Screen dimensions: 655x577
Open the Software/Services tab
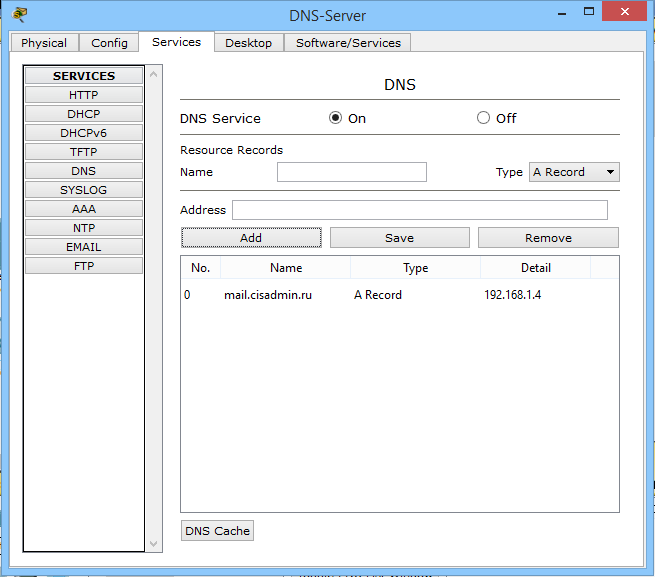(348, 43)
